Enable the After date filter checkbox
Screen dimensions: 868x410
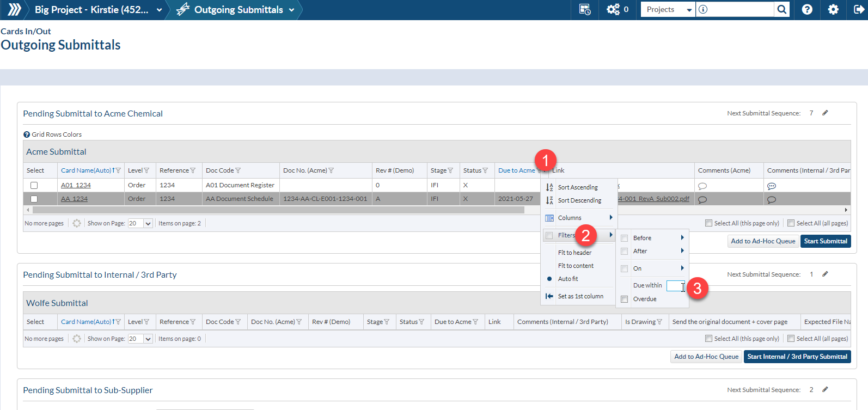625,251
